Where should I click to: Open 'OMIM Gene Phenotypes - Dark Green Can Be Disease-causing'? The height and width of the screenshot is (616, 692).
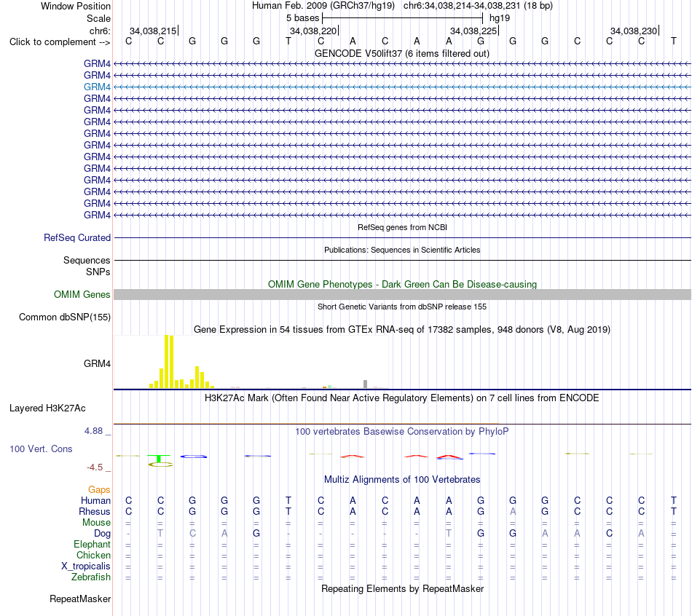[x=402, y=284]
